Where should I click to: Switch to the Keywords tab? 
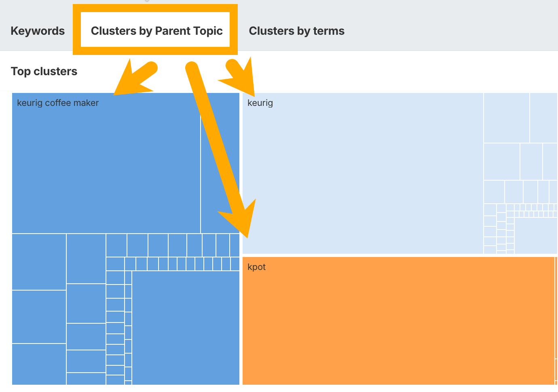point(38,31)
